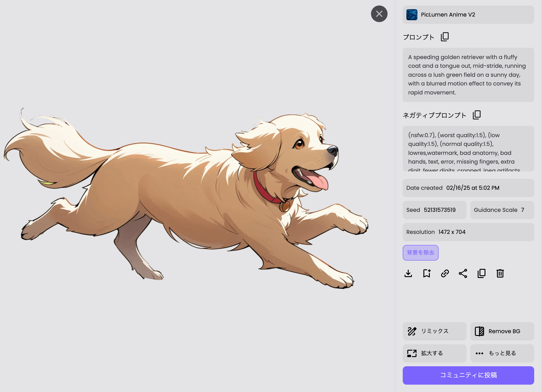Copy the negative prompt via its icon

pos(476,115)
